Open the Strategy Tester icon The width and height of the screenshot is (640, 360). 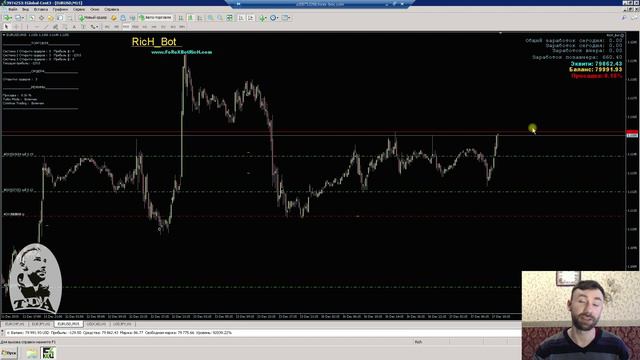point(69,18)
